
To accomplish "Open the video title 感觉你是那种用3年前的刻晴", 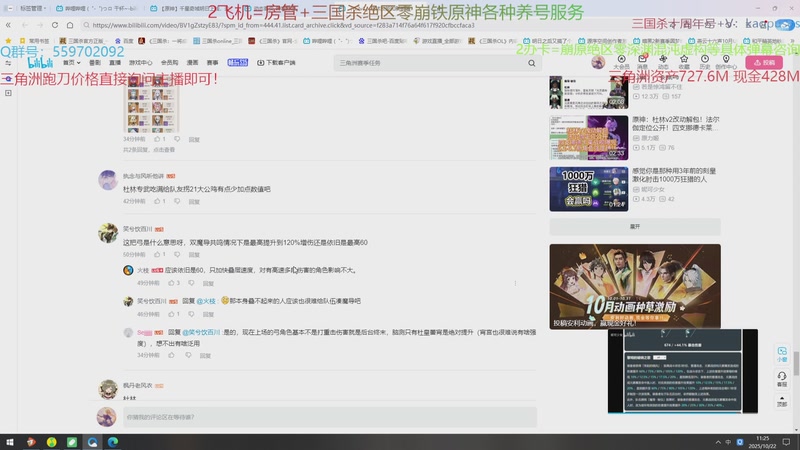I will [673, 175].
